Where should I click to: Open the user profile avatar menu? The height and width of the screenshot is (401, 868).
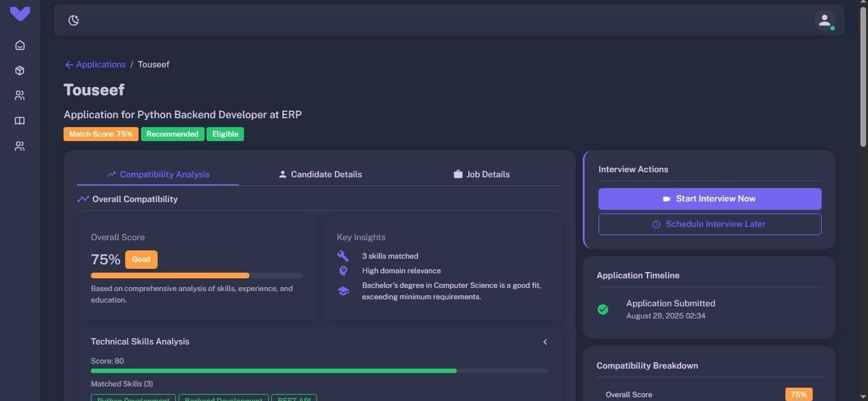(824, 20)
